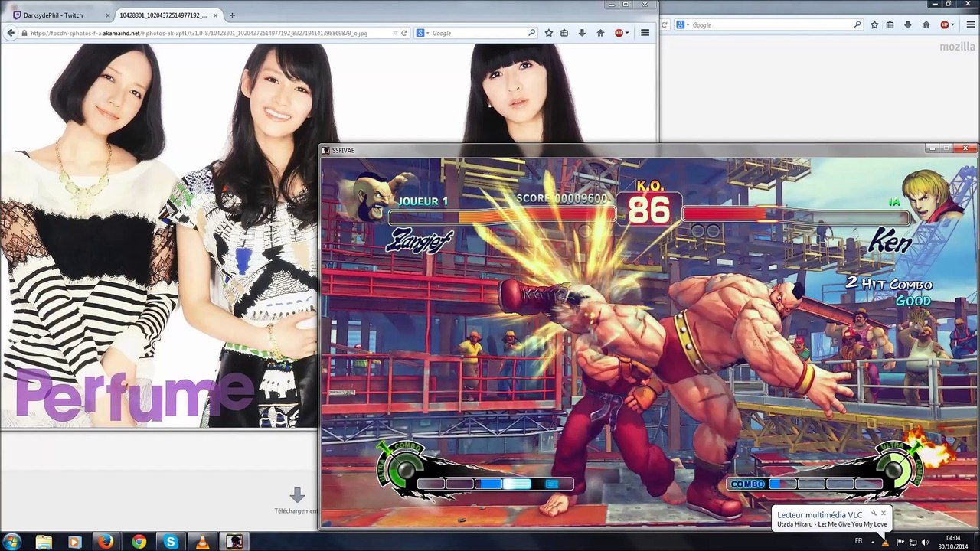The image size is (980, 551).
Task: Show hidden system tray icons
Action: 872,541
